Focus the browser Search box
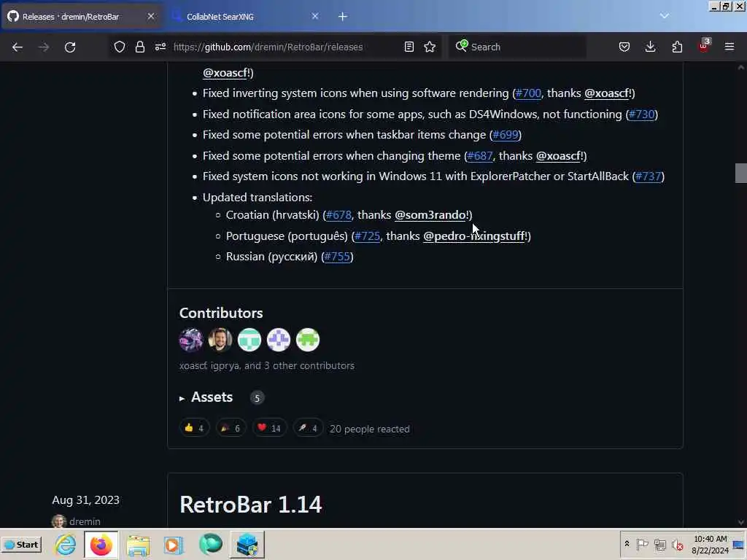The image size is (747, 560). pos(517,47)
